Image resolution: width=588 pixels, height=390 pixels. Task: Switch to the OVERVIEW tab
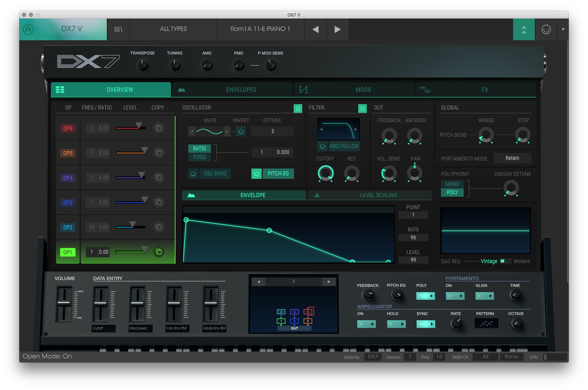(111, 90)
